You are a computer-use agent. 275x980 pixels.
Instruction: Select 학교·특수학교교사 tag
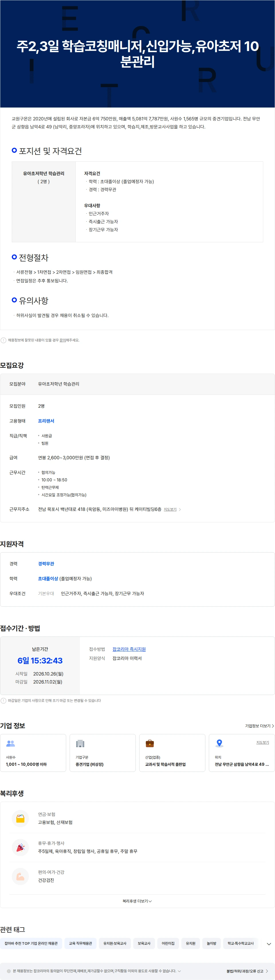[x=240, y=944]
